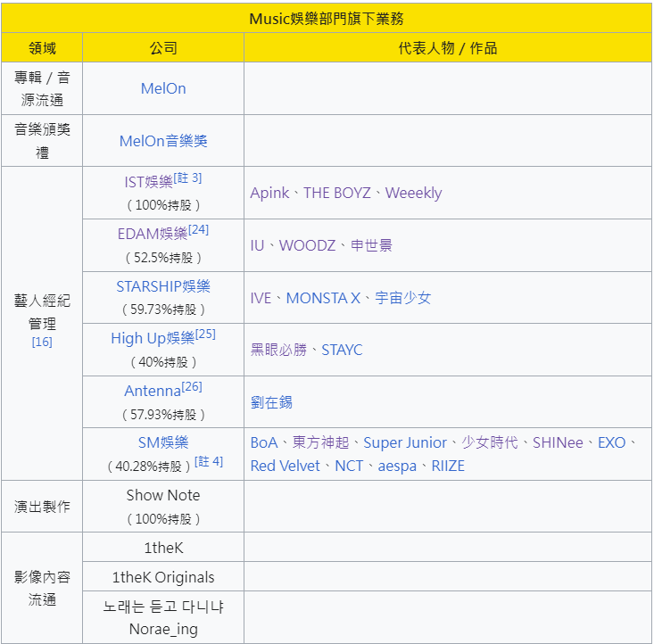This screenshot has height=644, width=654.
Task: Click the Red Velvet link
Action: 286,466
